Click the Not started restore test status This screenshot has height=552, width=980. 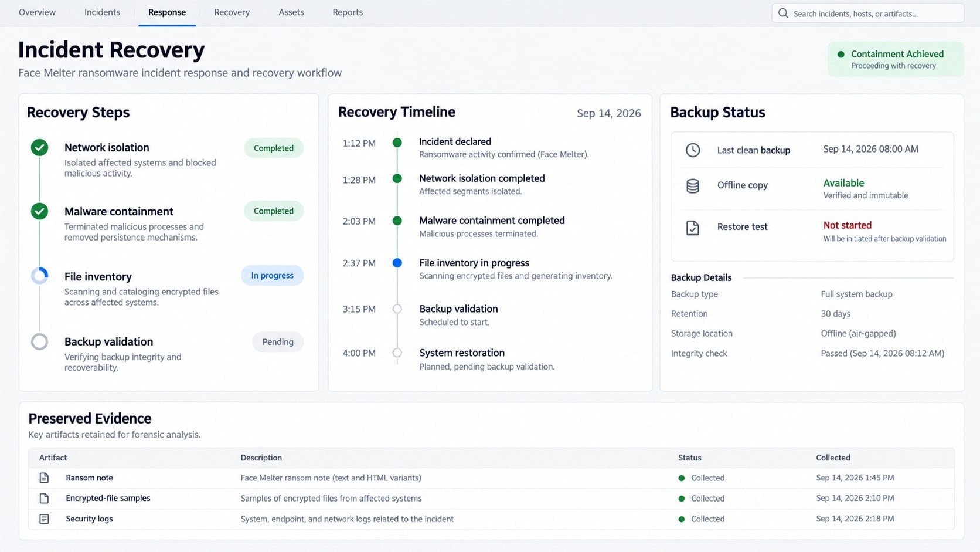(848, 225)
